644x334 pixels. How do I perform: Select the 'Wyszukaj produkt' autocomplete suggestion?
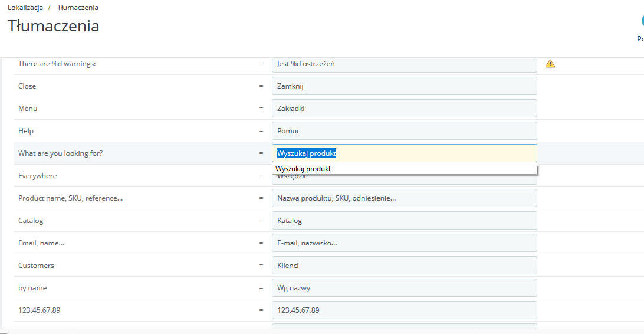click(x=404, y=168)
